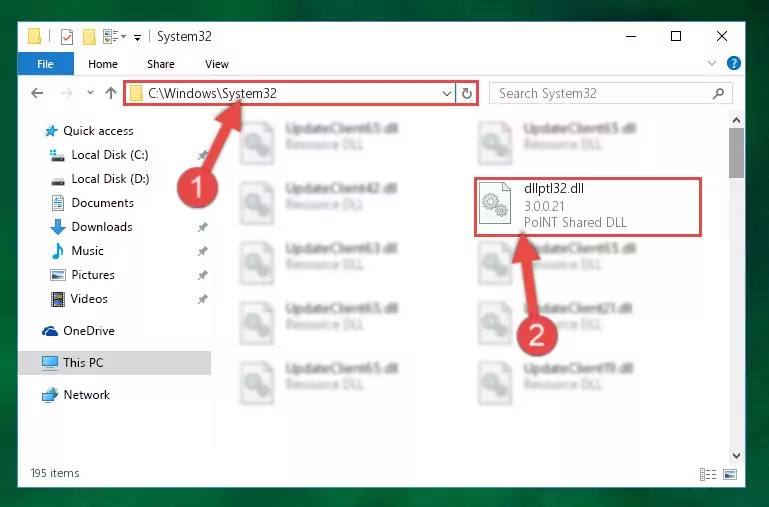The width and height of the screenshot is (769, 507).
Task: Switch to the Home ribbon tab
Action: pyautogui.click(x=103, y=64)
